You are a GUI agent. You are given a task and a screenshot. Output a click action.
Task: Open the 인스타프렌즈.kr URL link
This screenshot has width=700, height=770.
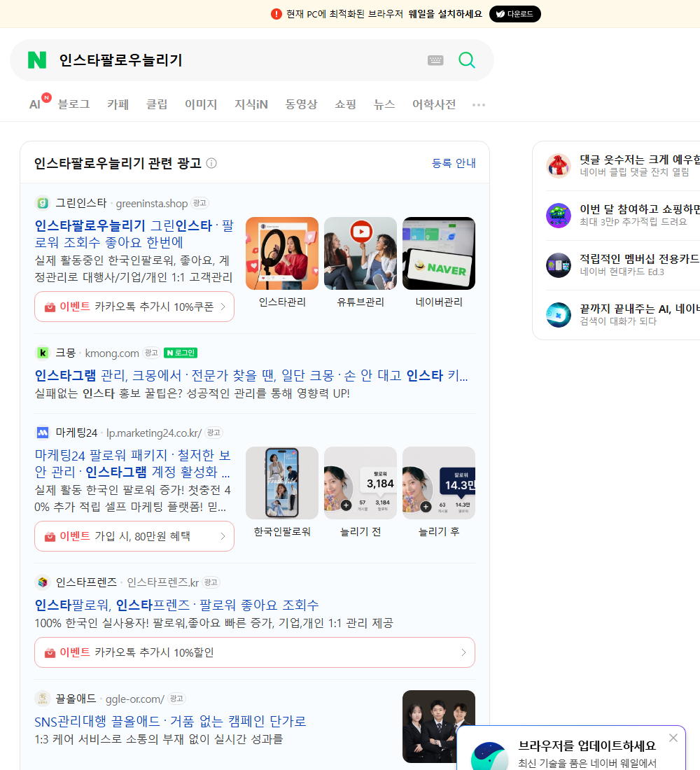[x=162, y=582]
